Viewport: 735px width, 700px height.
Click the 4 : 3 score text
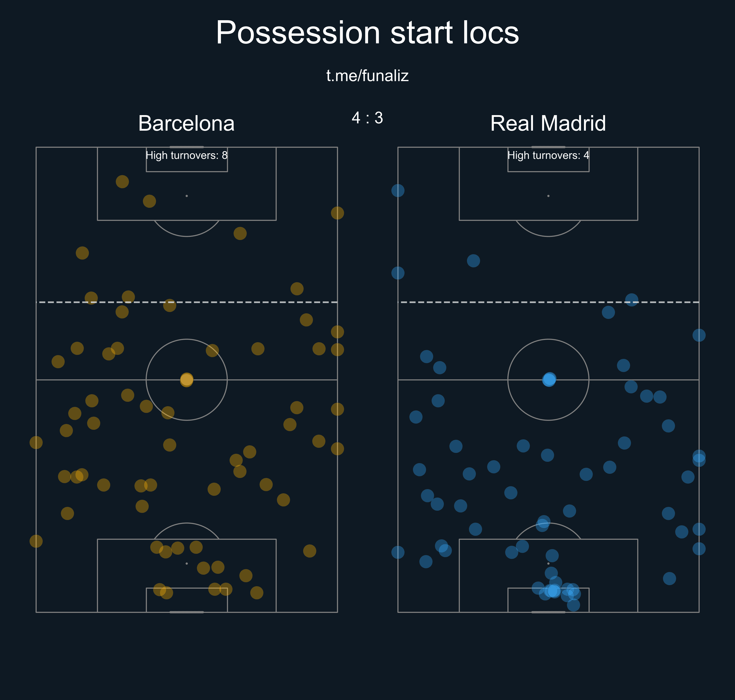tap(367, 118)
